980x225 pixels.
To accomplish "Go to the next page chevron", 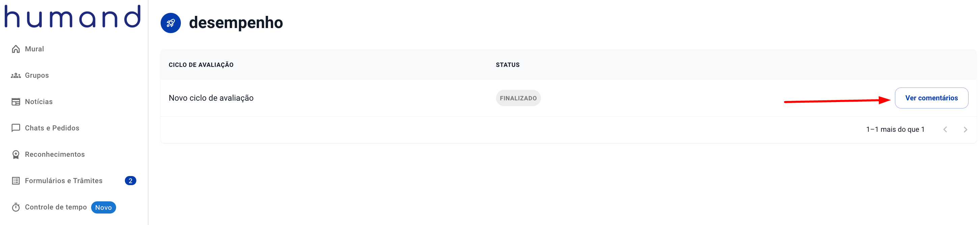I will point(965,129).
